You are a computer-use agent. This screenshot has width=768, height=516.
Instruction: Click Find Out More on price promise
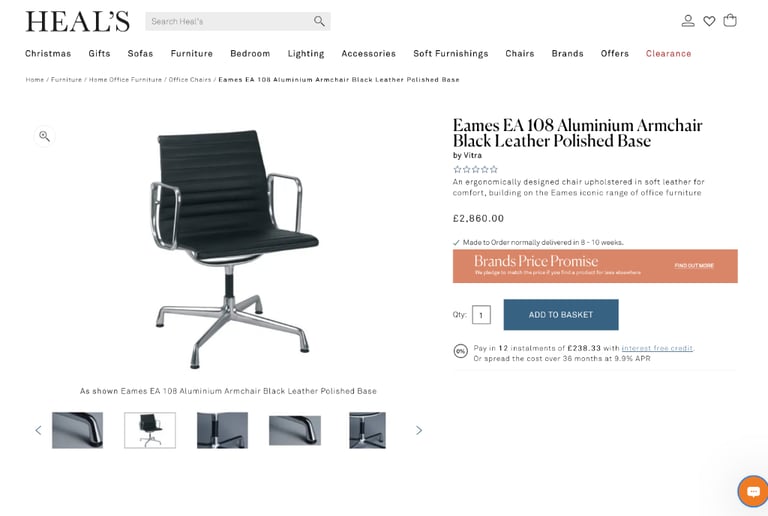tap(694, 266)
